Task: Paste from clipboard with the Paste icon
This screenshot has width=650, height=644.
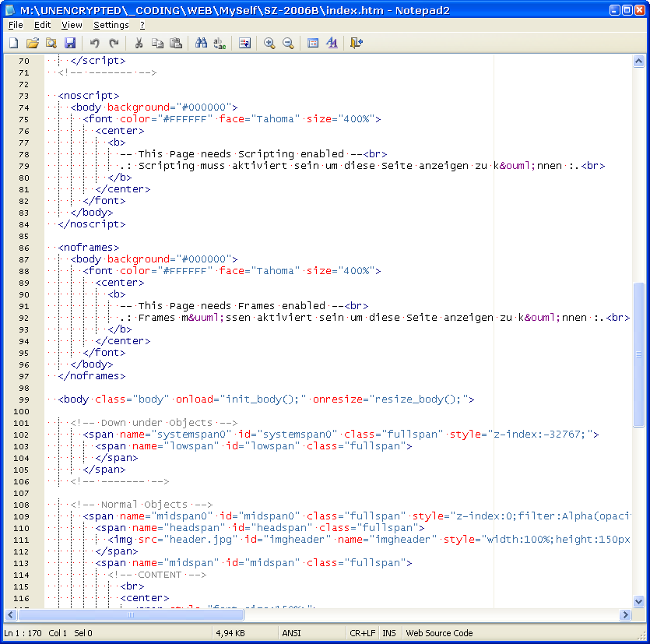Action: [176, 43]
